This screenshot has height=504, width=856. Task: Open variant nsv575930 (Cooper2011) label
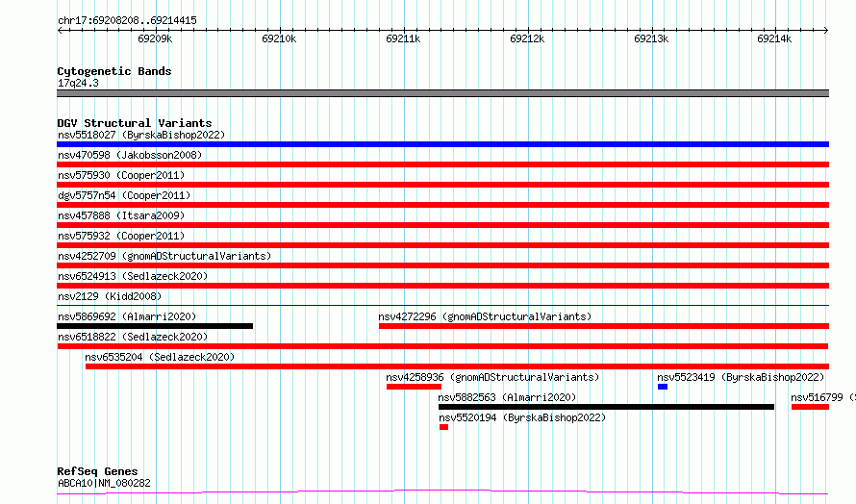(121, 175)
